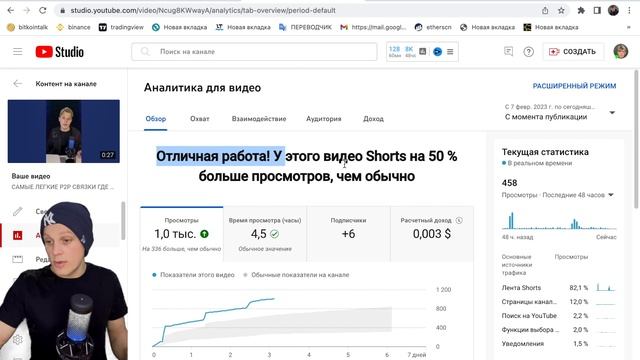Click the extension widget image icon
This screenshot has height=360, width=640.
(423, 51)
